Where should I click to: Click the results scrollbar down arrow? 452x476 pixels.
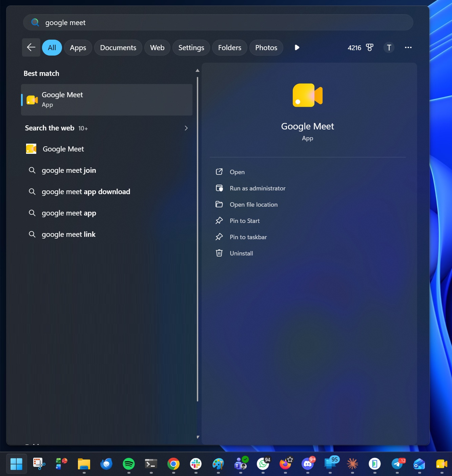[x=198, y=437]
